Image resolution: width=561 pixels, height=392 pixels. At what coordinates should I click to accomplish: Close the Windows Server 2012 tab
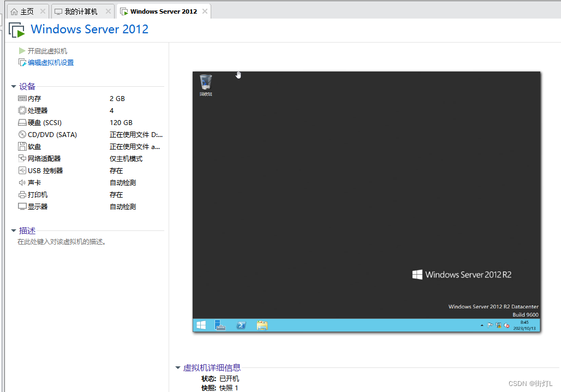point(205,11)
